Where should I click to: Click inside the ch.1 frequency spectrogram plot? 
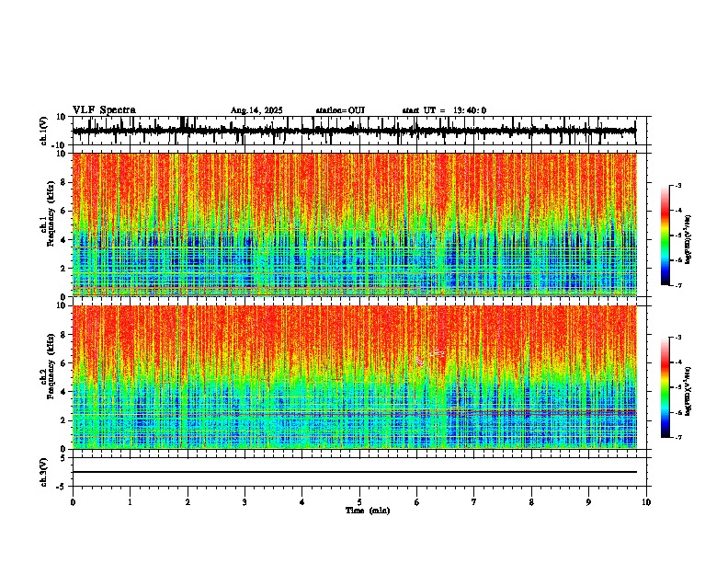[354, 224]
